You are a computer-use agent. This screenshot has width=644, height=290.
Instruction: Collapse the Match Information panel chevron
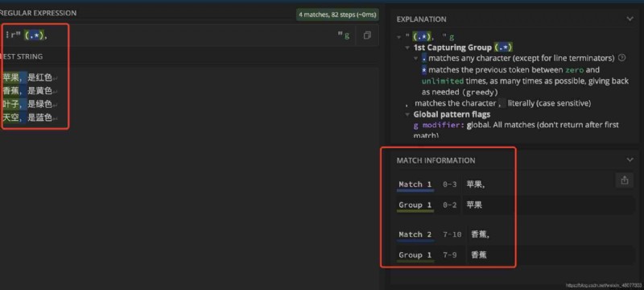630,159
